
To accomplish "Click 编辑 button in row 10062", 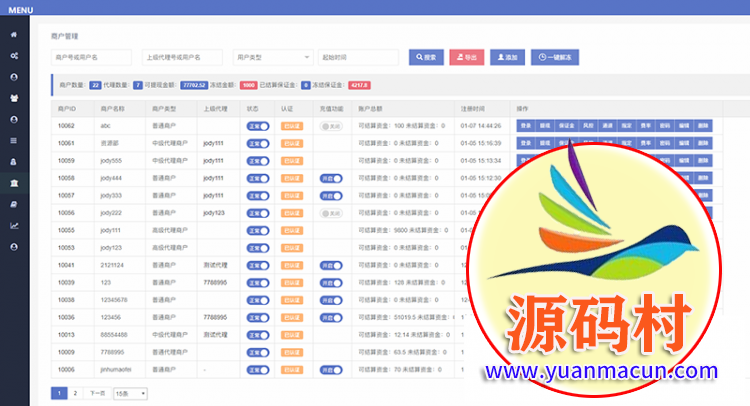I will pos(684,126).
